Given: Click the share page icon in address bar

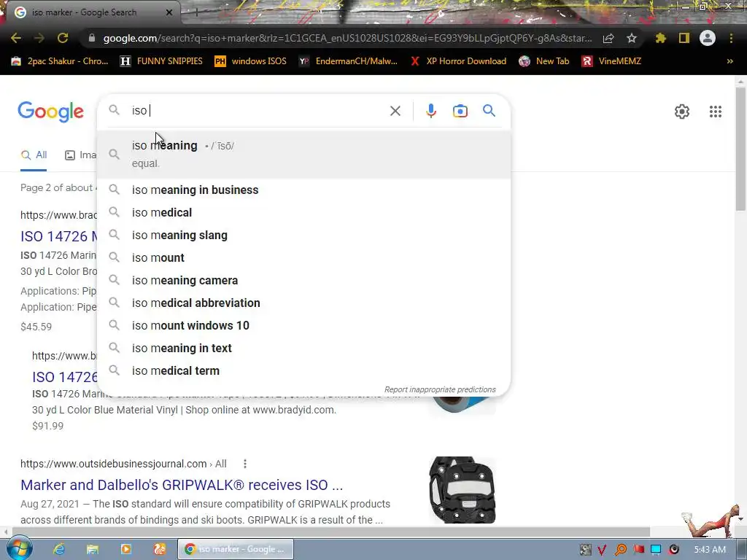Looking at the screenshot, I should point(608,38).
